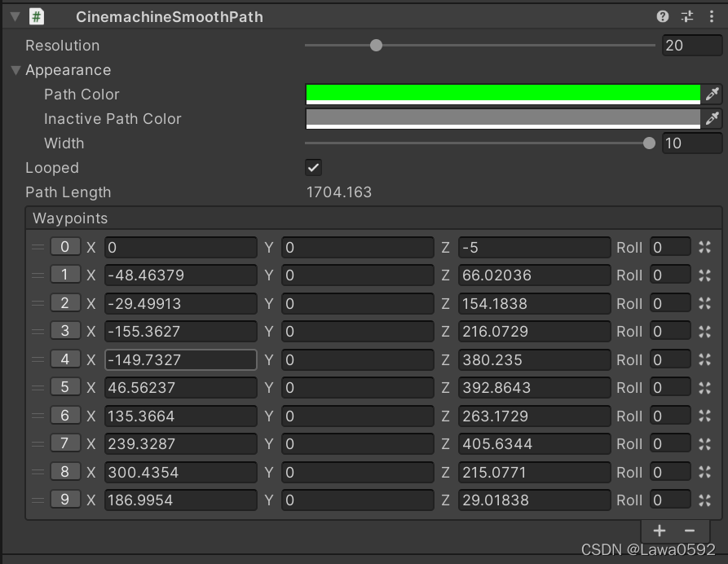
Task: Click the Resolution value field showing 20
Action: coord(692,46)
